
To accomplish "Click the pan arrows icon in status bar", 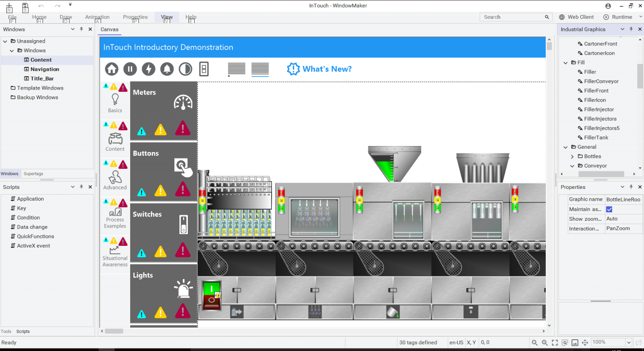I will click(585, 343).
